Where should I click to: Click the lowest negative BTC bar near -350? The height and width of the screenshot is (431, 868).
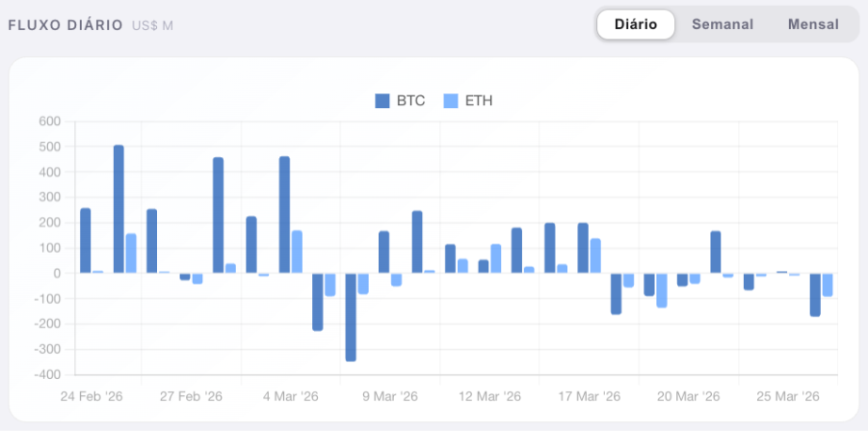tap(351, 316)
